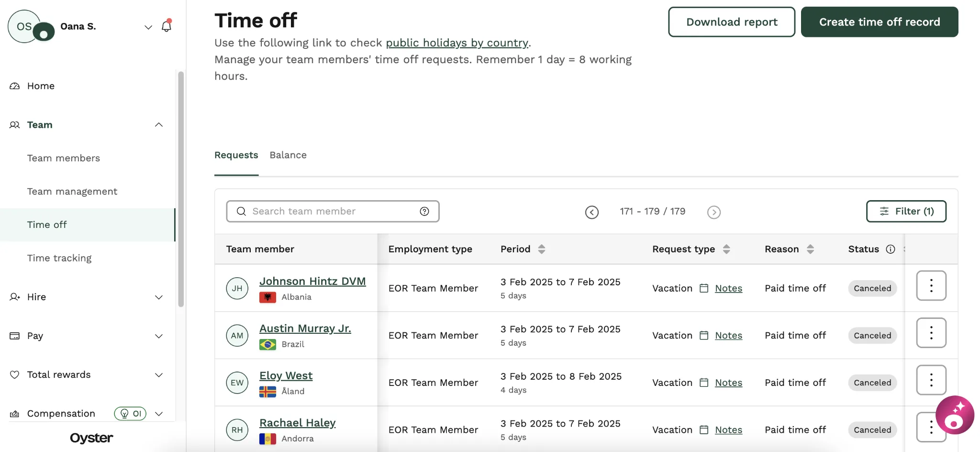Collapse the Team sidebar section
The image size is (980, 452).
click(159, 125)
